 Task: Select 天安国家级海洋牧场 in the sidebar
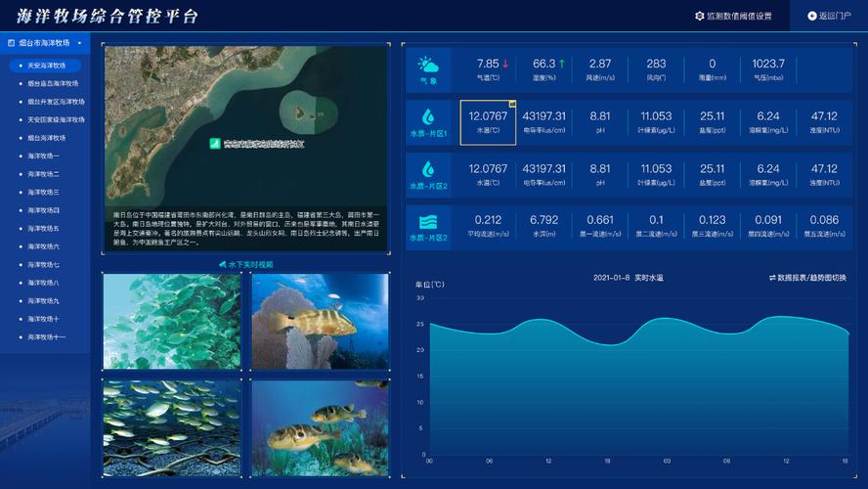coord(56,119)
